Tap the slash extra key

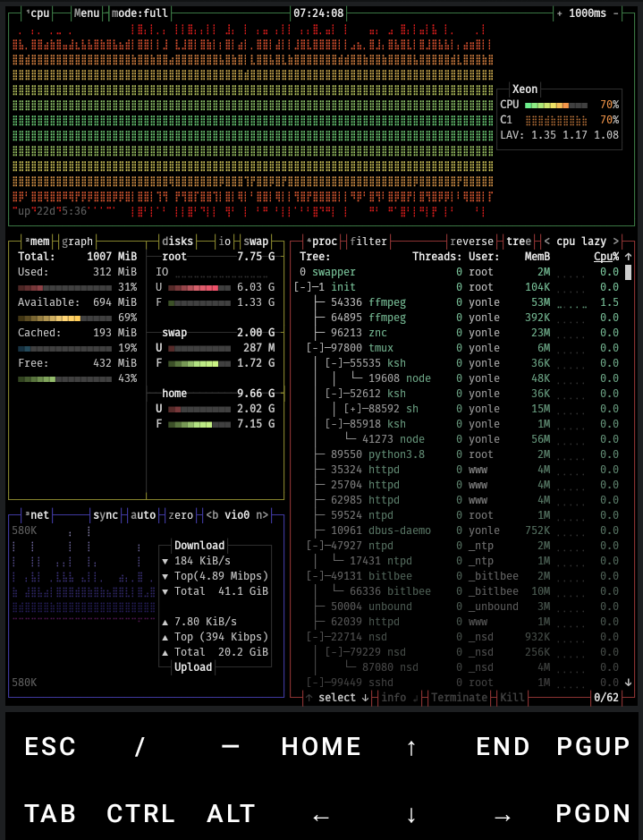140,747
